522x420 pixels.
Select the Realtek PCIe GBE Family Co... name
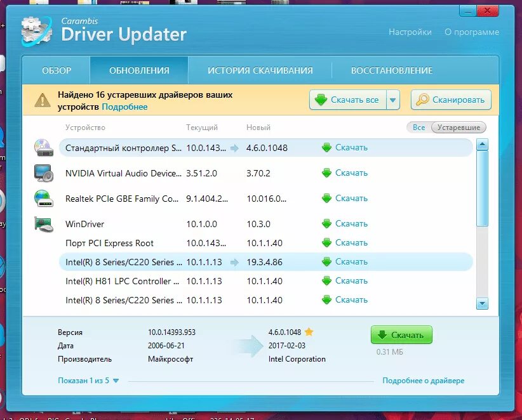tap(122, 199)
